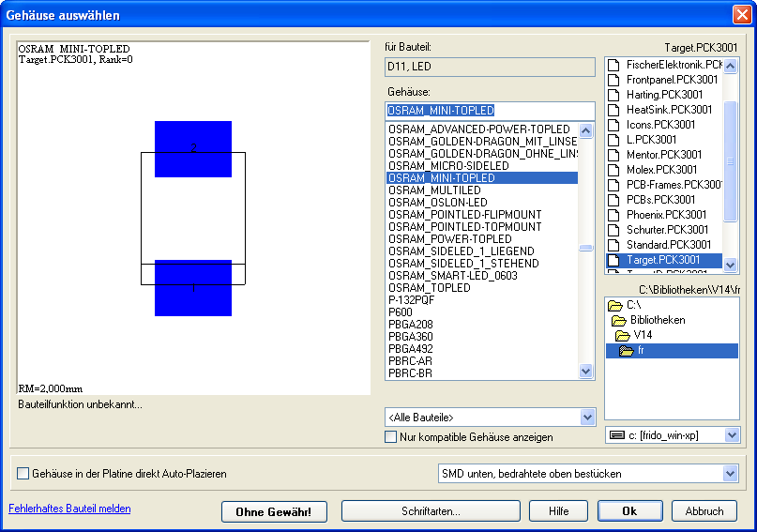757x532 pixels.
Task: Click the Gehäuse name input field
Action: [x=490, y=111]
